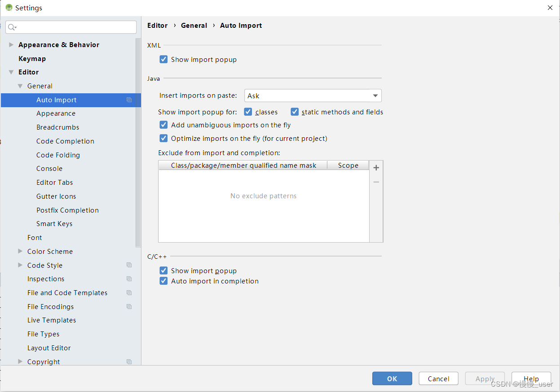Screen dimensions: 560x392
Task: Close the Settings dialog window
Action: click(x=550, y=8)
